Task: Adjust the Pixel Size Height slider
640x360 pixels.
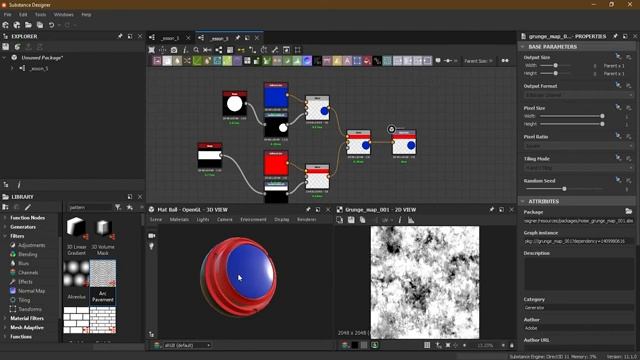Action: [572, 124]
